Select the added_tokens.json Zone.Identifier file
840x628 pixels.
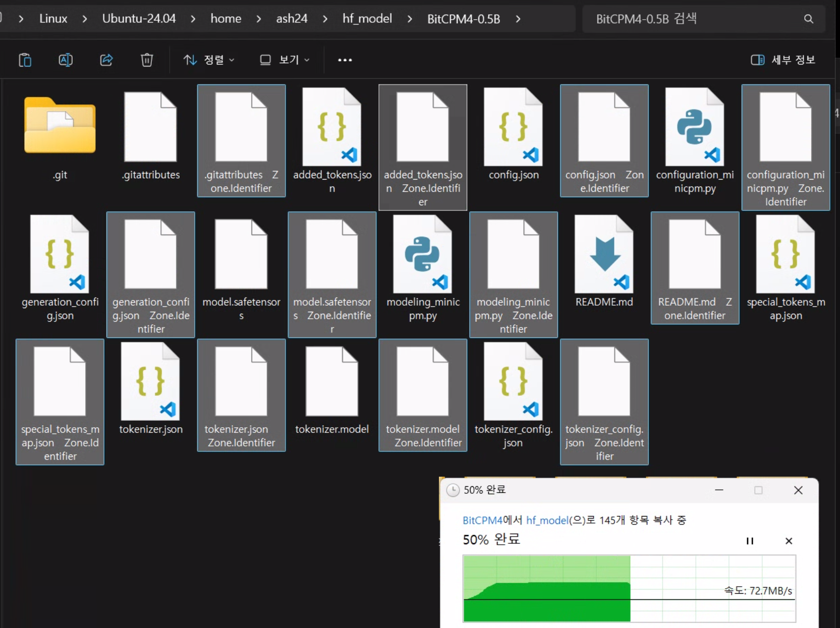coord(423,147)
